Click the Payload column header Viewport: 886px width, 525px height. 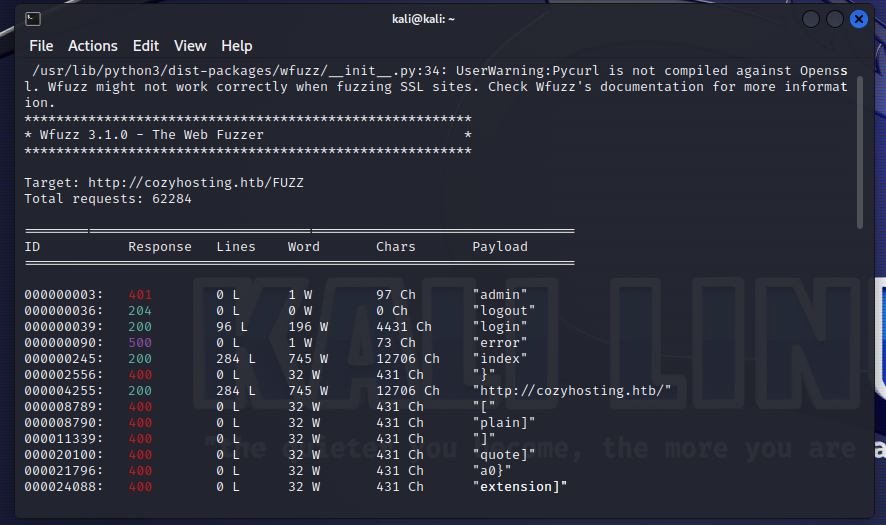tap(500, 246)
